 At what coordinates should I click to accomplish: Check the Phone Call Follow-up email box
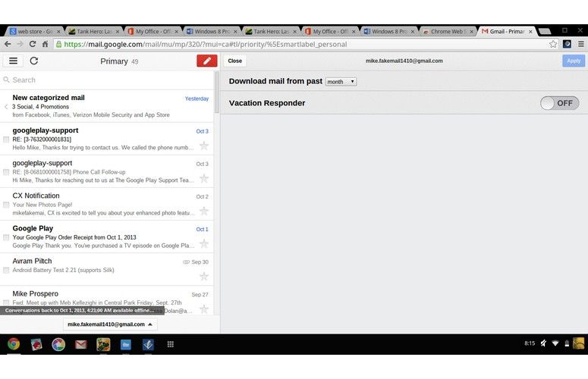point(6,172)
